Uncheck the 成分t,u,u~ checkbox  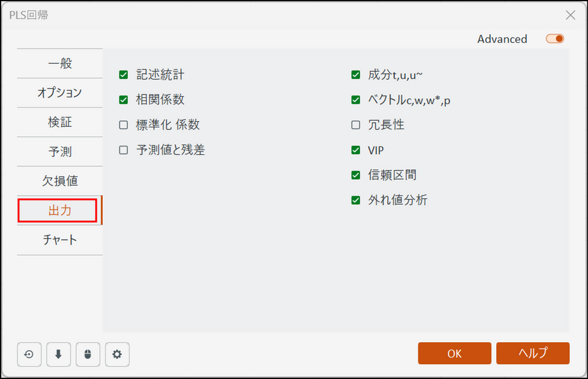pos(356,75)
